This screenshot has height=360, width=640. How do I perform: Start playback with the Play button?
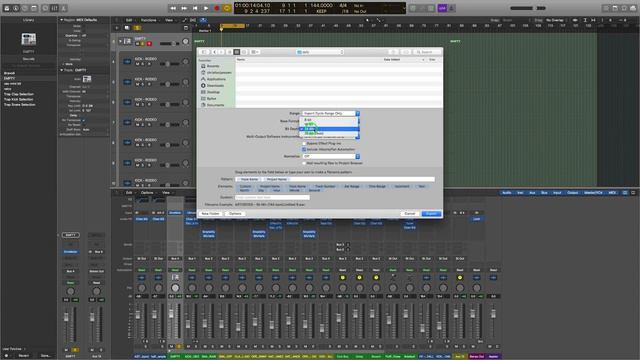point(206,8)
